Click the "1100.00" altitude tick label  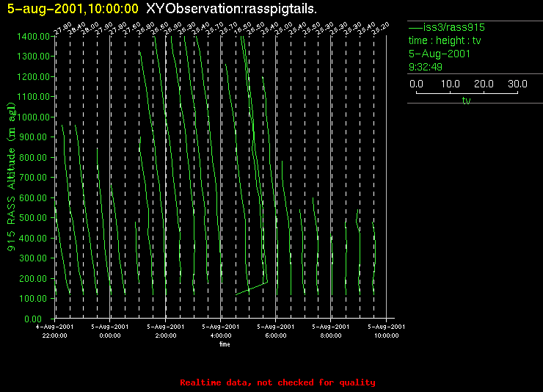(x=33, y=97)
